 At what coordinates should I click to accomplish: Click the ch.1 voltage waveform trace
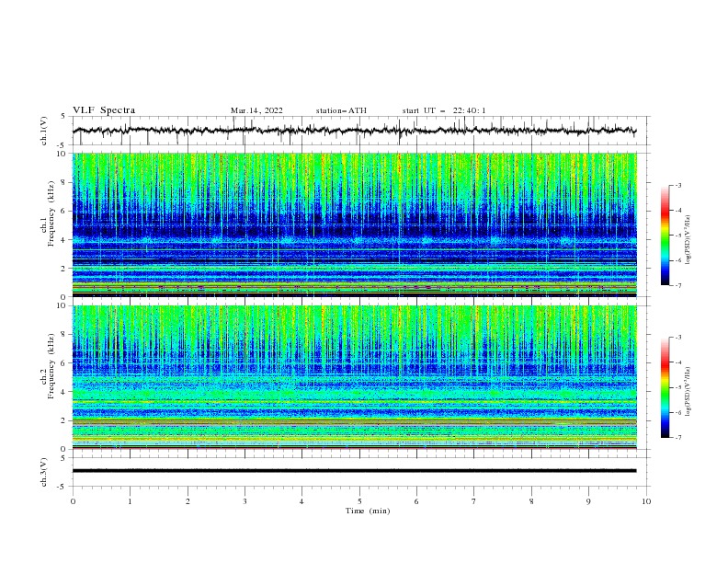tap(354, 131)
